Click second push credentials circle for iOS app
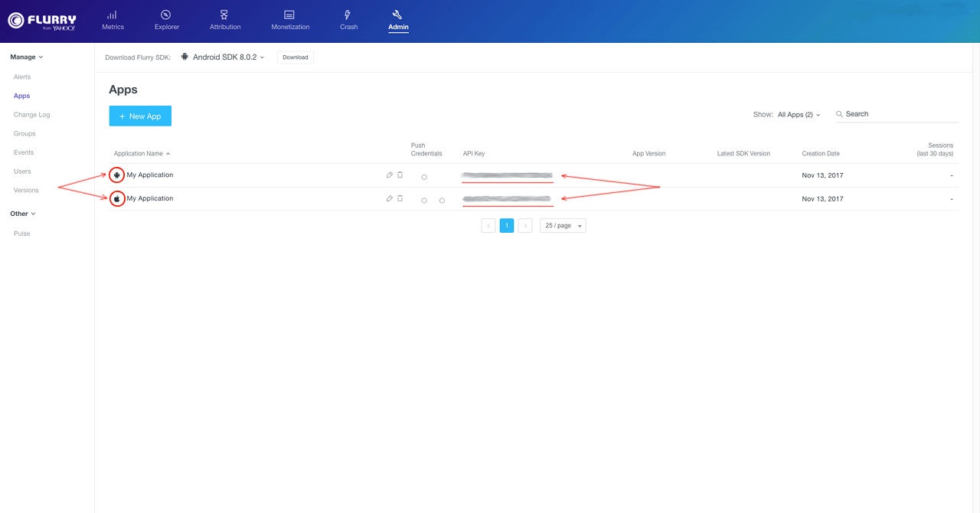This screenshot has width=980, height=513. point(442,201)
